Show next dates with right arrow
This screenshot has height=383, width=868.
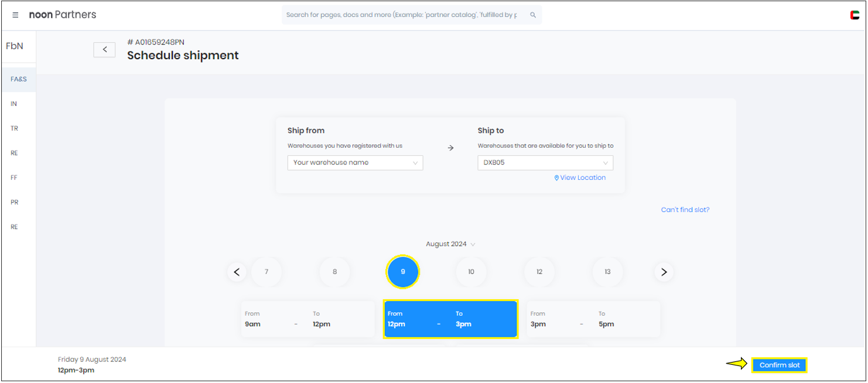[664, 272]
